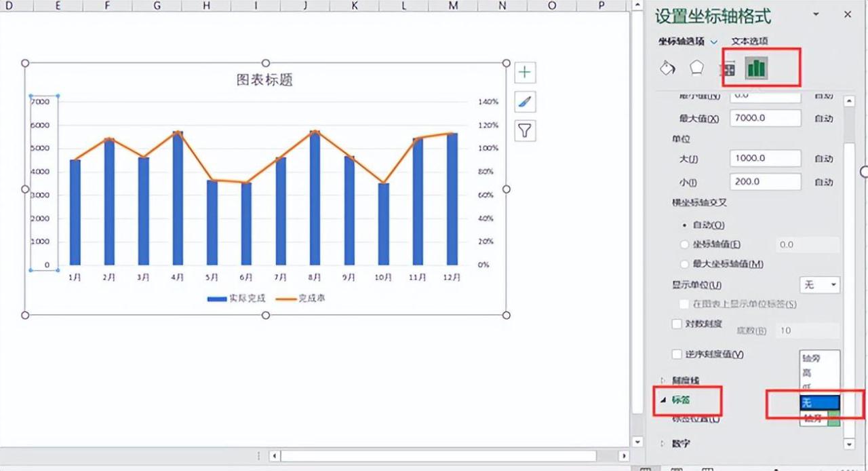This screenshot has height=471, width=868.
Task: Click the 10月 blue bar
Action: point(384,225)
